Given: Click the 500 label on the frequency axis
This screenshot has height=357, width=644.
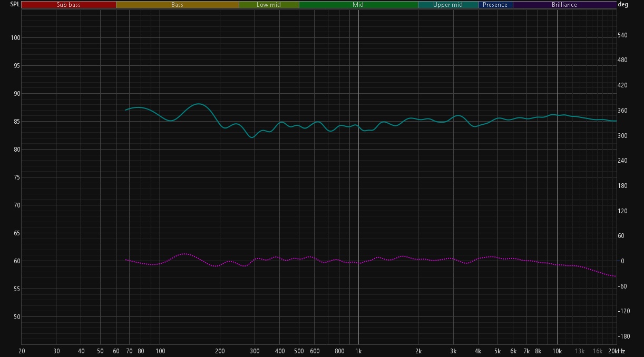Looking at the screenshot, I should click(299, 351).
